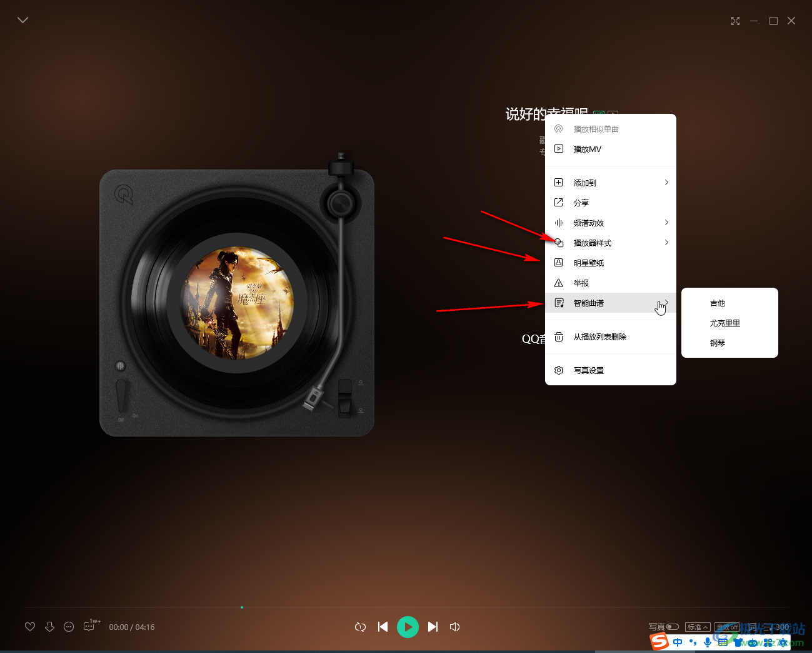Choose 尤克里里 in the submenu
This screenshot has height=653, width=812.
[729, 323]
